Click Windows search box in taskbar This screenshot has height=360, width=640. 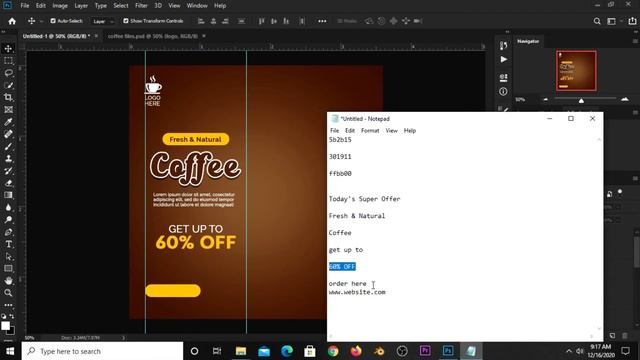click(102, 351)
